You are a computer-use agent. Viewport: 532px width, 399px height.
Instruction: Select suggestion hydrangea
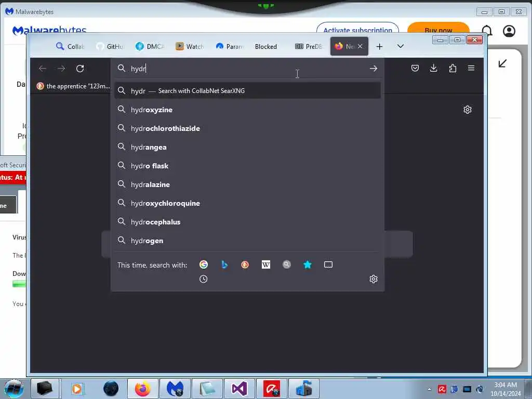[x=247, y=147]
